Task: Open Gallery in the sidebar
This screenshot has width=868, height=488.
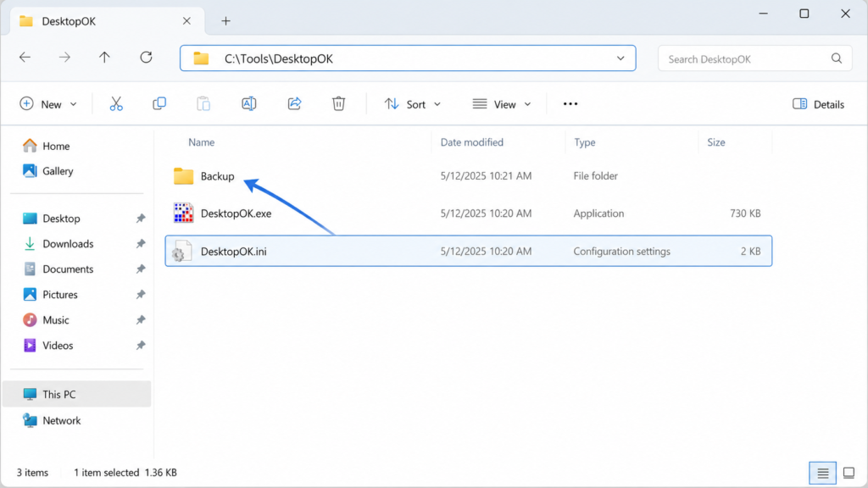Action: tap(48, 171)
